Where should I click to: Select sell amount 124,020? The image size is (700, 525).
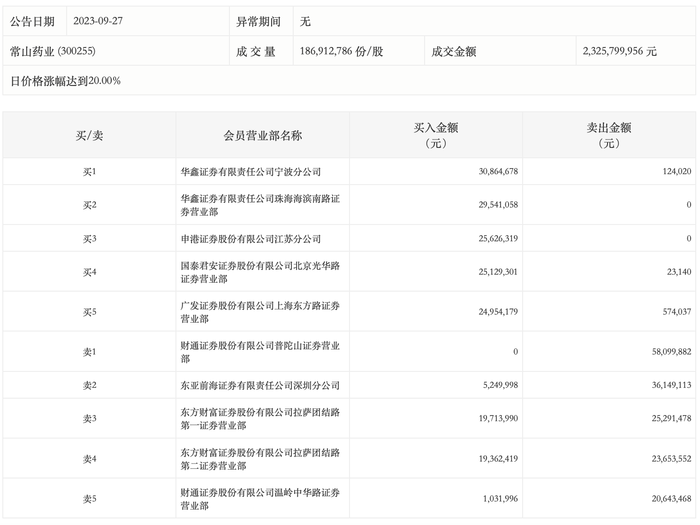click(677, 171)
